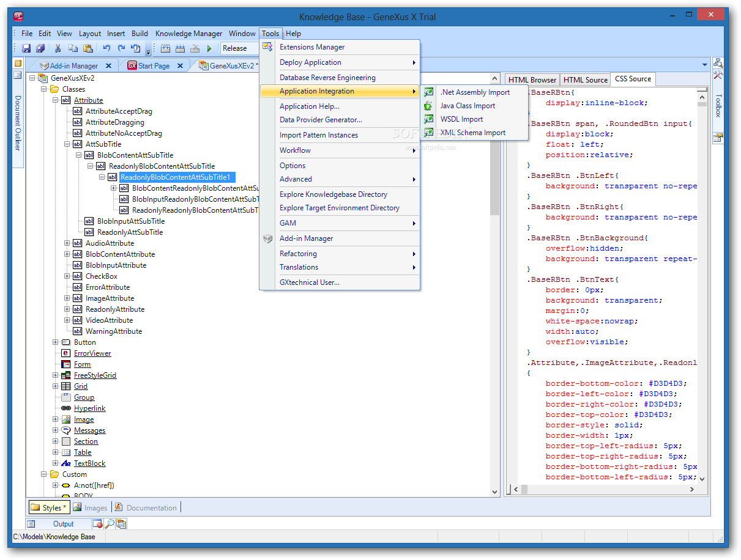Screen dimensions: 741x560
Task: Select Options in Tools menu
Action: 340,166
